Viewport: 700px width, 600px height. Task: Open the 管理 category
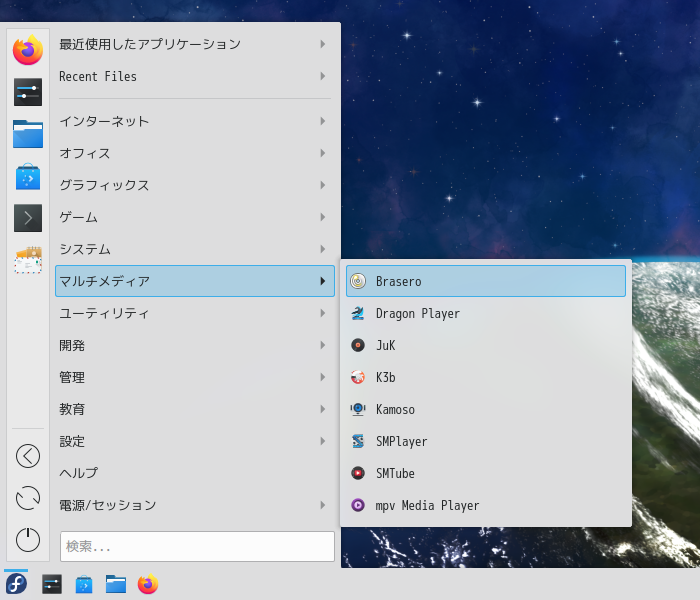click(195, 377)
